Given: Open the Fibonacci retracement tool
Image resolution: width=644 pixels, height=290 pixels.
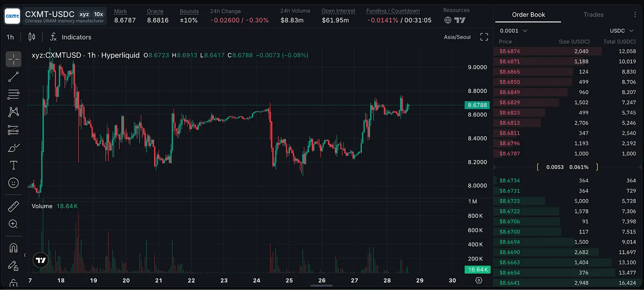Looking at the screenshot, I should point(13,94).
